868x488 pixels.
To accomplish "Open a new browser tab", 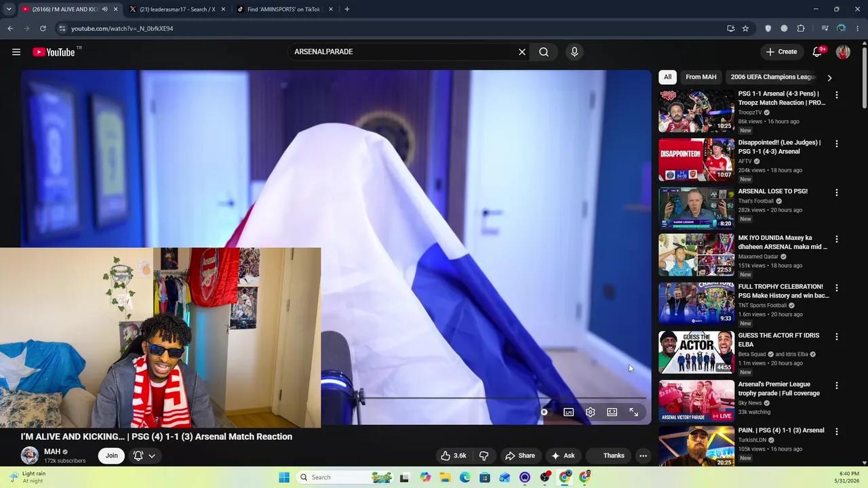I will tap(347, 9).
